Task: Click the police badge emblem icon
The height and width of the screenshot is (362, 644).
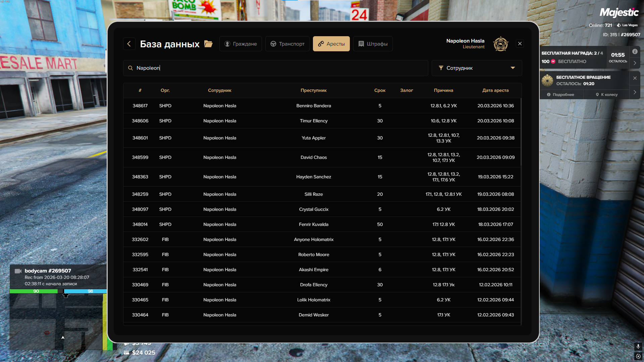Action: [500, 44]
